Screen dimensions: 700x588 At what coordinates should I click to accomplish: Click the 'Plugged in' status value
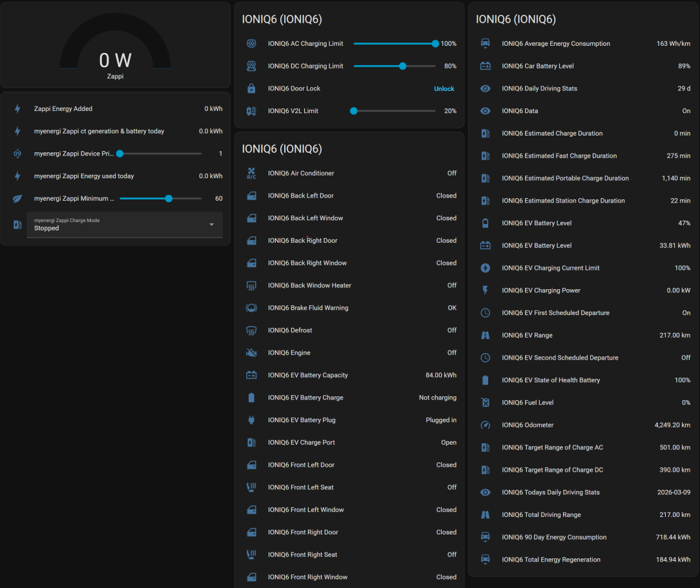click(x=440, y=420)
